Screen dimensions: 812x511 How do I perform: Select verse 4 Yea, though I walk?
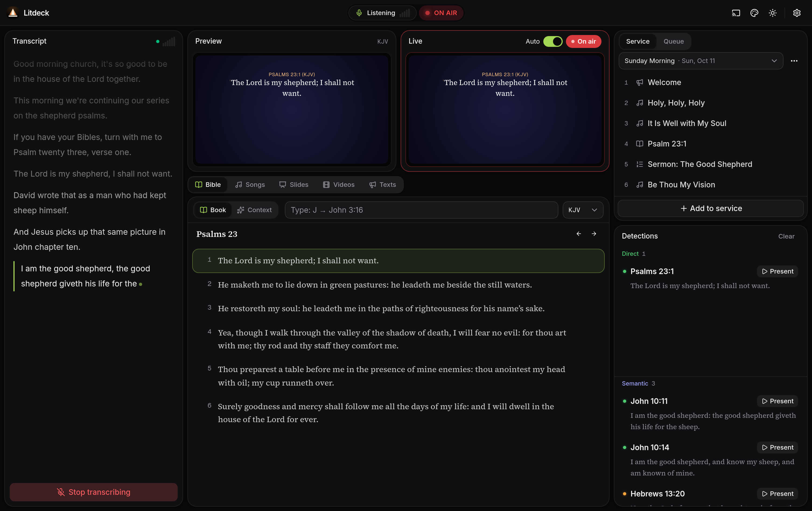point(398,339)
